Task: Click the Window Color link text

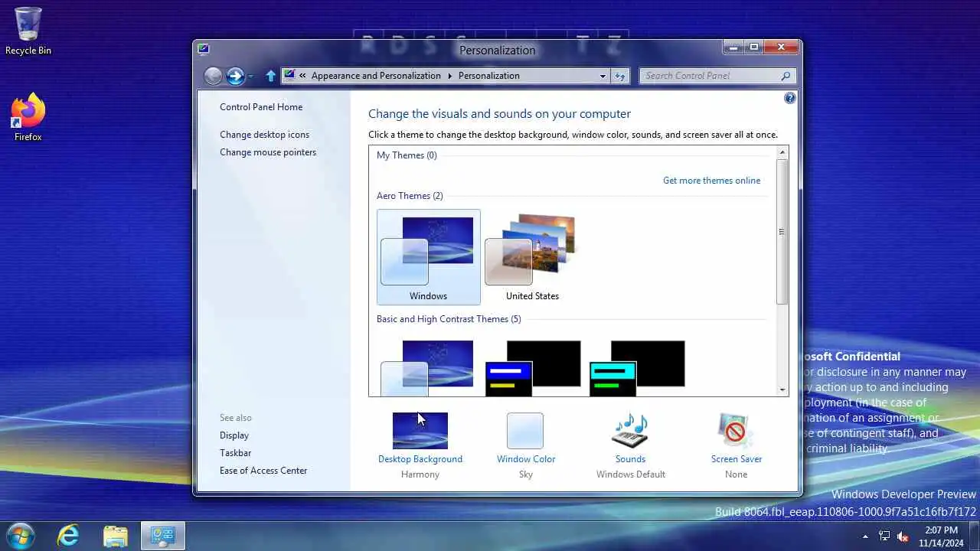Action: point(526,459)
